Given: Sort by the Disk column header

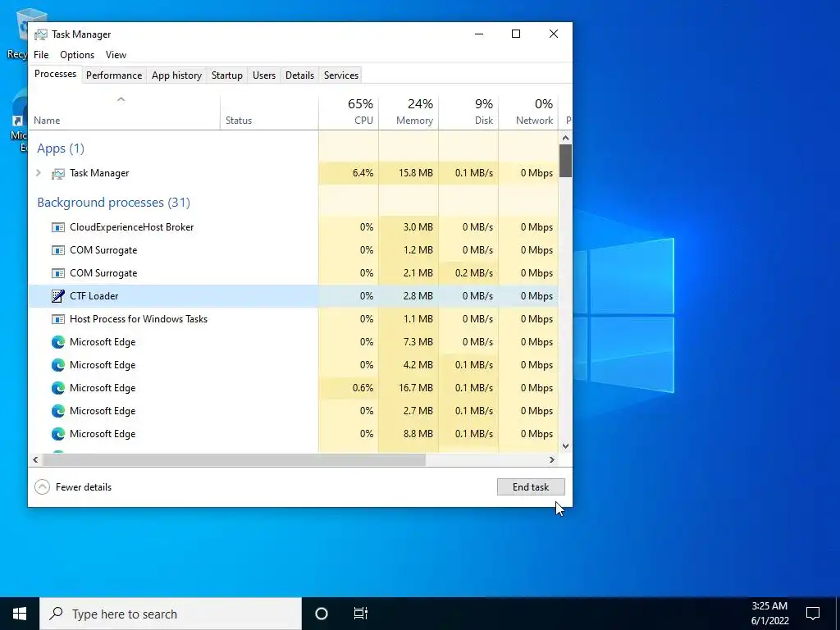Looking at the screenshot, I should pos(468,112).
